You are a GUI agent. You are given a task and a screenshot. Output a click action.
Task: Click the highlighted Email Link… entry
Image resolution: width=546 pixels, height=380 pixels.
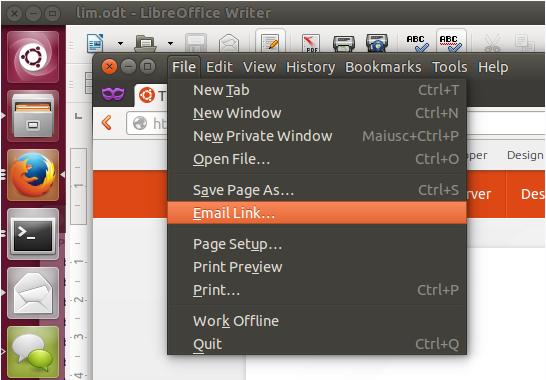click(317, 213)
